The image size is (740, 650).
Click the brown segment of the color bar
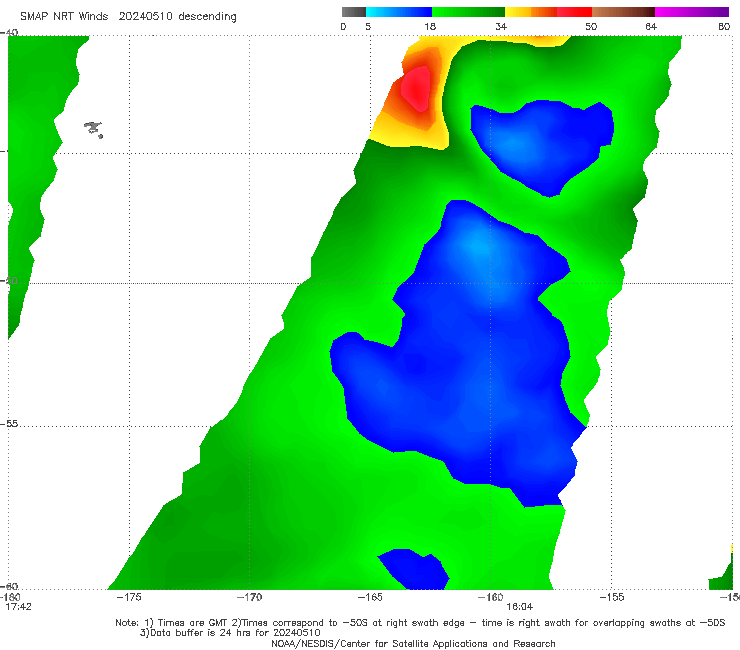coord(623,12)
